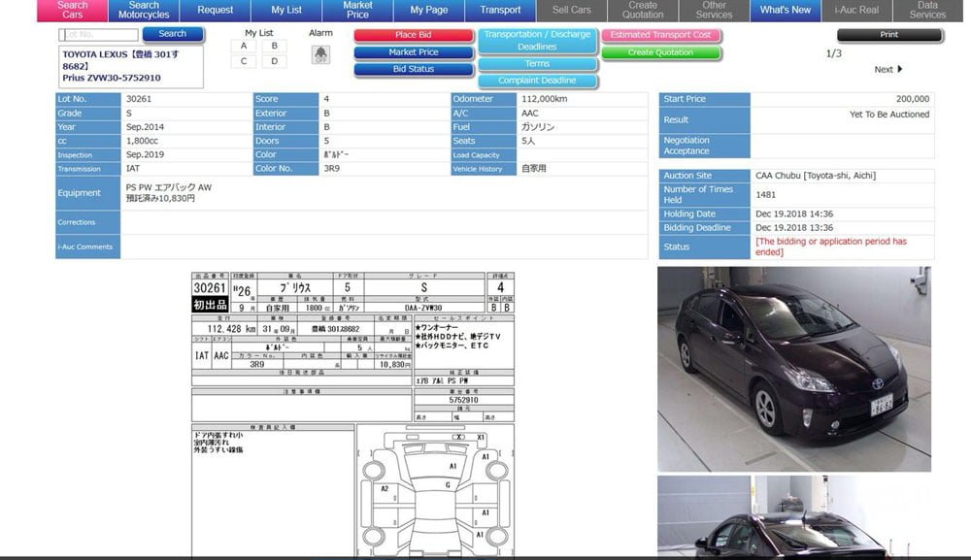Screen dimensions: 971x560
Task: Open the Bid Status button
Action: click(413, 69)
